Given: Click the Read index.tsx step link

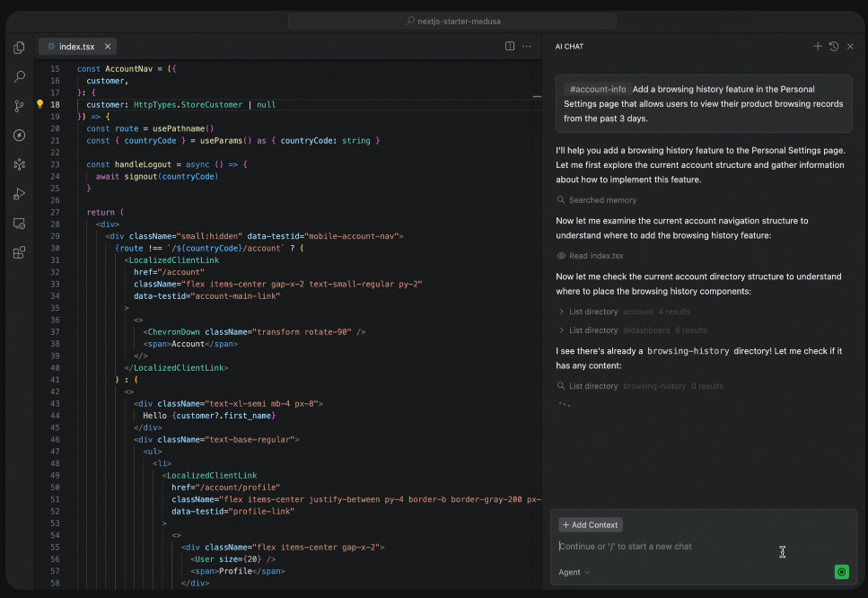Looking at the screenshot, I should tap(595, 256).
